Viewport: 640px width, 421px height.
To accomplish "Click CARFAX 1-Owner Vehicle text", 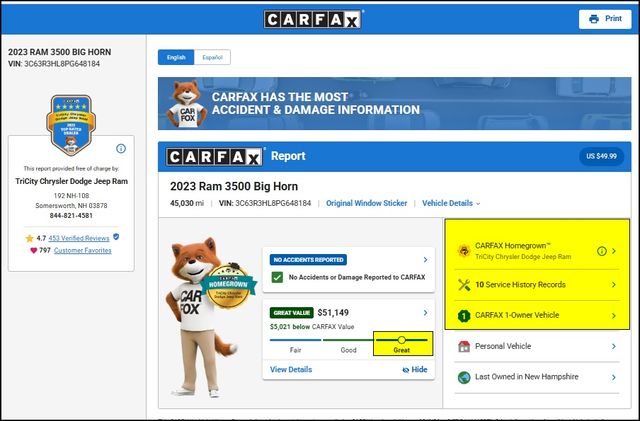I will [x=517, y=315].
